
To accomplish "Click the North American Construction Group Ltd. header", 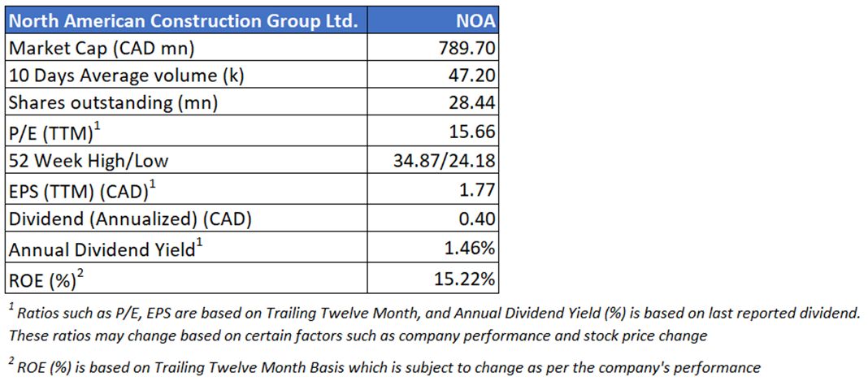I will [x=184, y=20].
